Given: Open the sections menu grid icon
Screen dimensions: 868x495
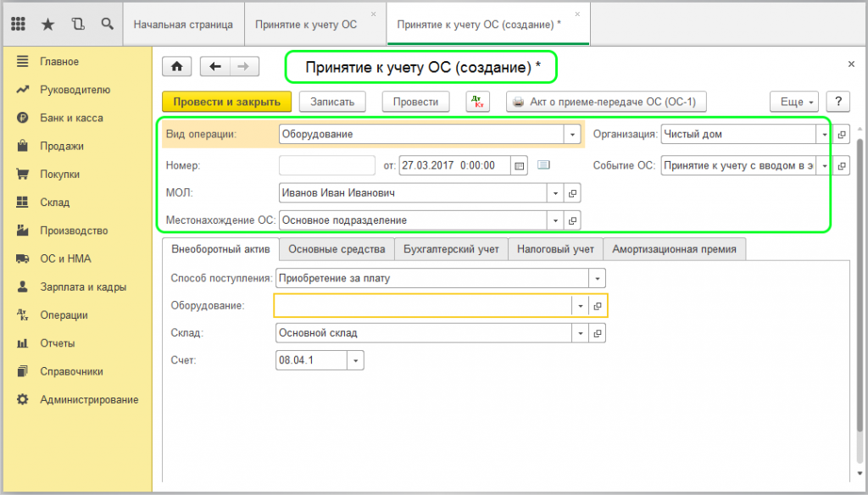Looking at the screenshot, I should pos(18,25).
